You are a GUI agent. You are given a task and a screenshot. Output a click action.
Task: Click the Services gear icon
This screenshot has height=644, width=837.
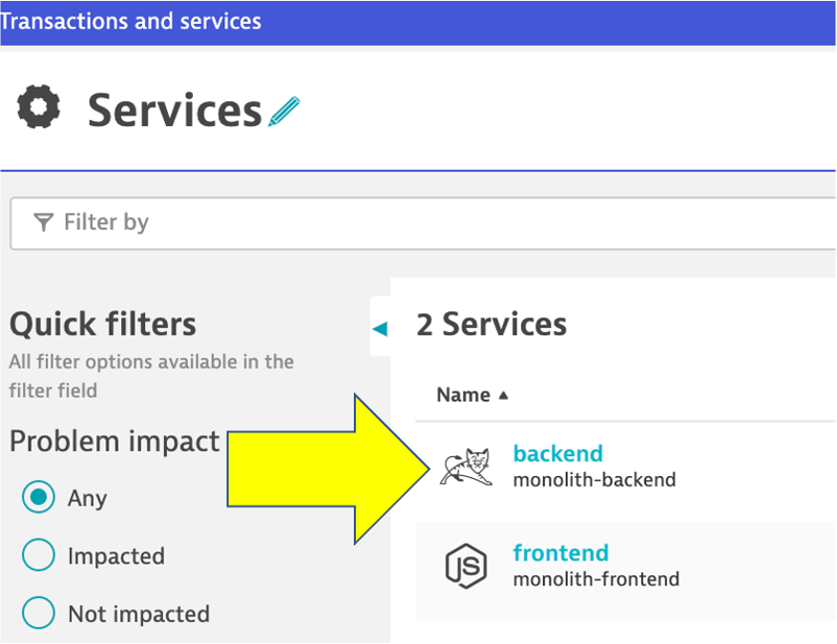point(39,109)
